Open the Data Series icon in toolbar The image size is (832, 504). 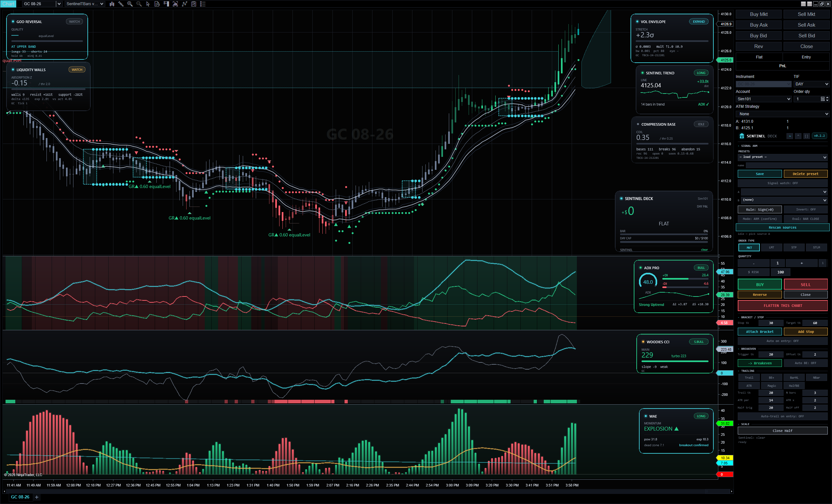[x=175, y=4]
